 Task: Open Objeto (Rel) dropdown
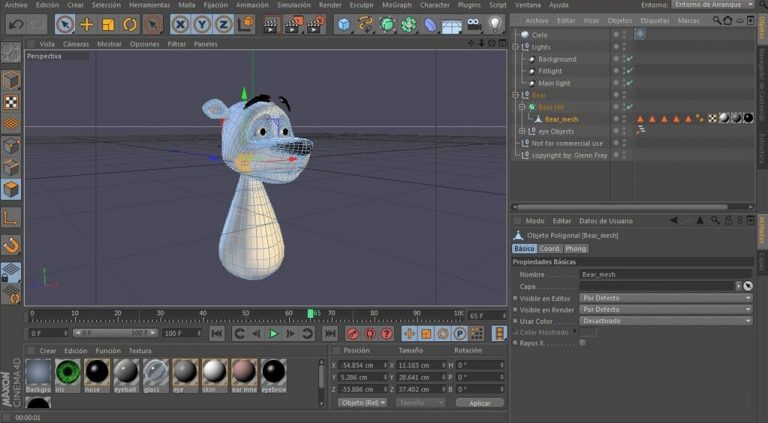(x=362, y=402)
